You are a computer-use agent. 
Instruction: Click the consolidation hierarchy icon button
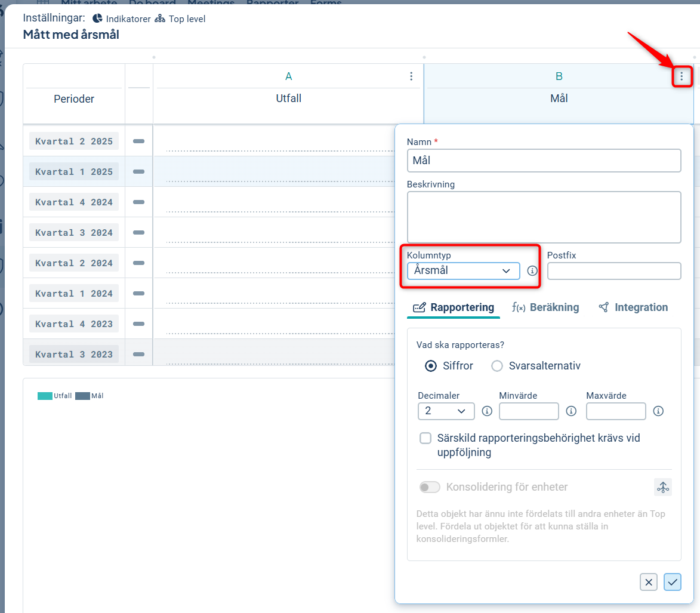pyautogui.click(x=663, y=487)
